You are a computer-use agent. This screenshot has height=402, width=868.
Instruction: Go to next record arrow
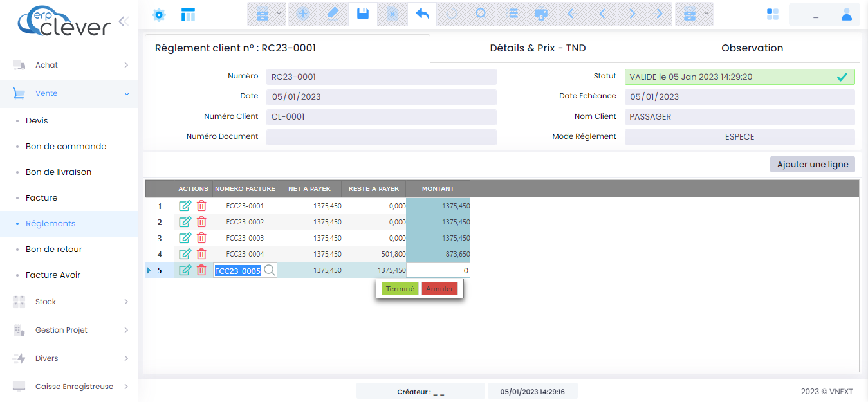click(x=632, y=14)
